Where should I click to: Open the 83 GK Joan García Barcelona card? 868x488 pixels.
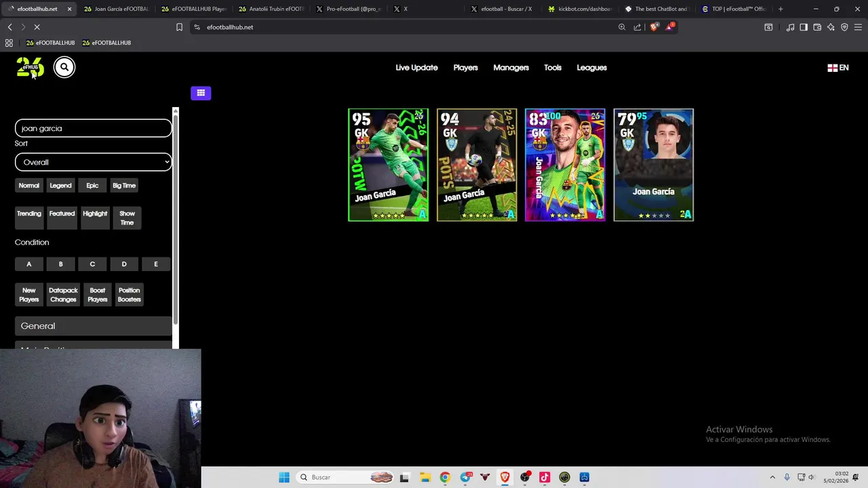point(565,165)
